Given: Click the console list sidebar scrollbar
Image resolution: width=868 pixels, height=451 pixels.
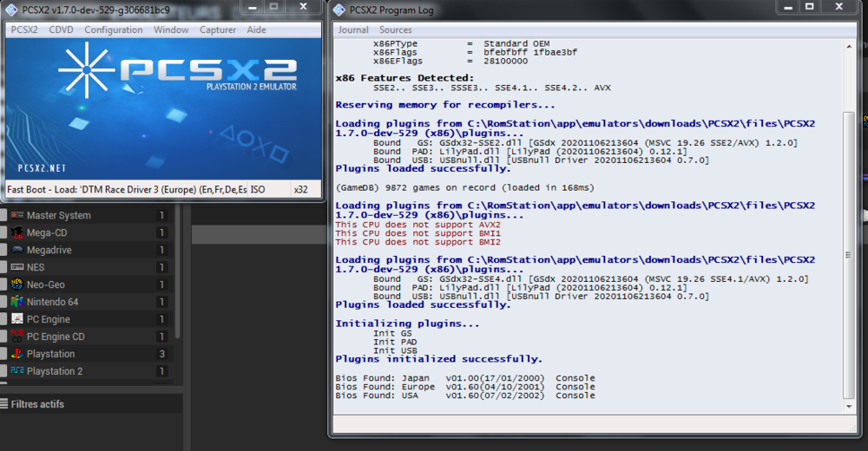Looking at the screenshot, I should point(177,271).
